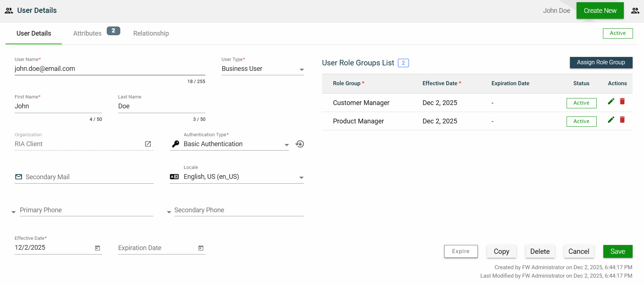Screen dimensions: 644x285
Task: Delete the Product Manager role group
Action: (622, 120)
